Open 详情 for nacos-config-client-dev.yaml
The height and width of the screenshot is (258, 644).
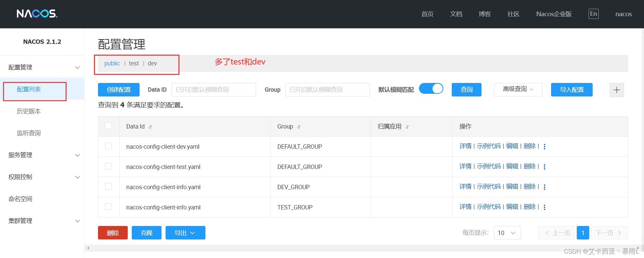[x=465, y=146]
